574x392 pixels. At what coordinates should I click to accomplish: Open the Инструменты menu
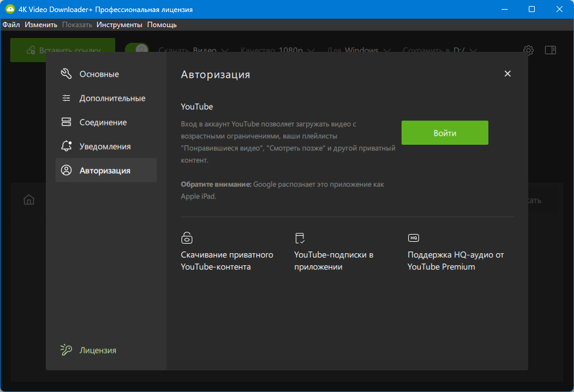[x=119, y=25]
